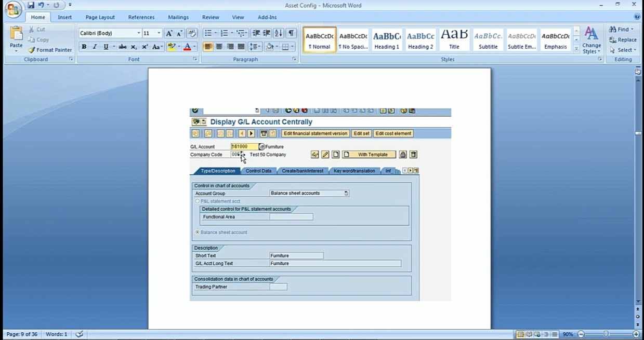Apply subscript formatting
644x340 pixels.
click(x=134, y=47)
